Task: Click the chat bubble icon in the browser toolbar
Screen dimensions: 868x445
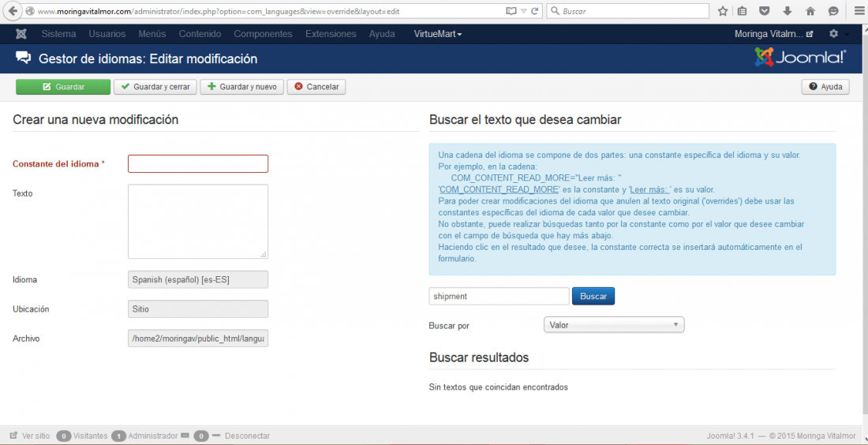Action: 833,11
